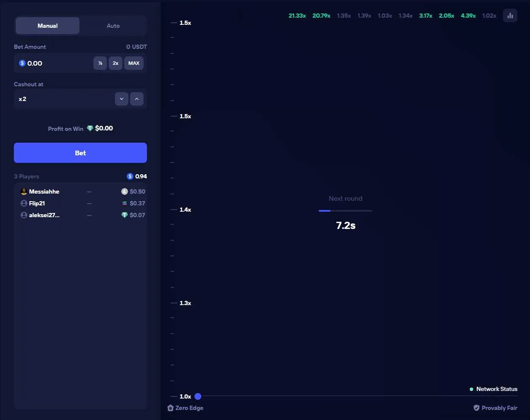The image size is (530, 420).
Task: Click the Provably Fair label
Action: 500,408
